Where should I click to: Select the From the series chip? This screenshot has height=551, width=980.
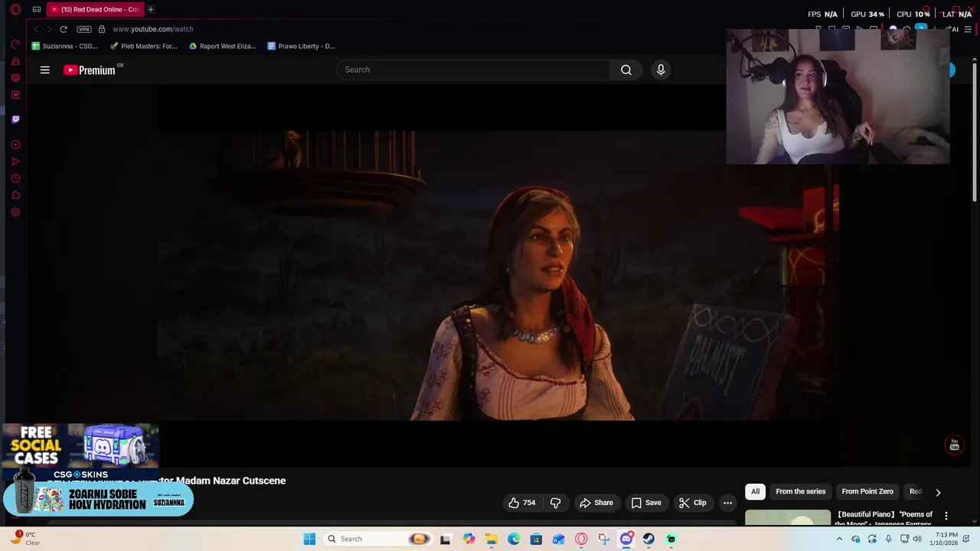(800, 491)
